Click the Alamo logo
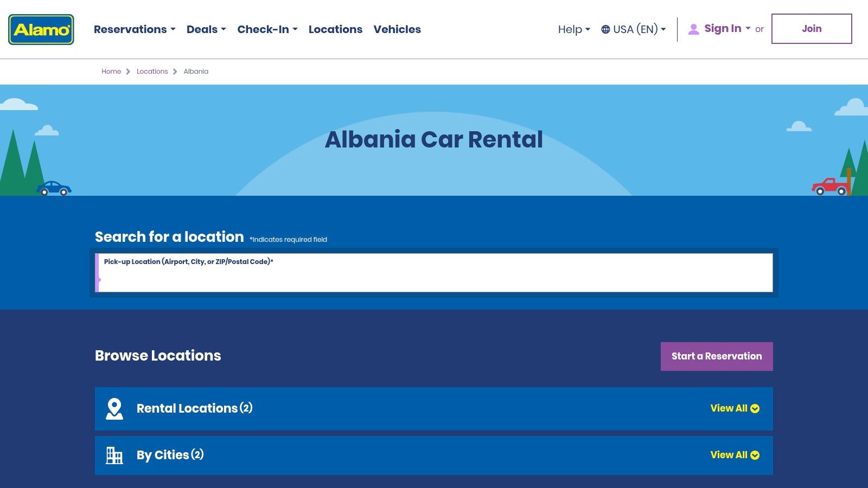This screenshot has width=868, height=488. pyautogui.click(x=41, y=29)
